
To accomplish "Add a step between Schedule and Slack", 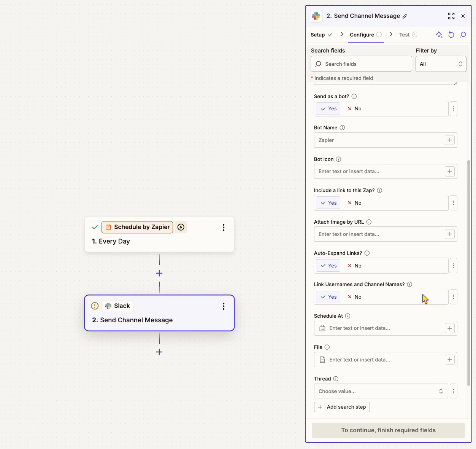I will [x=159, y=273].
